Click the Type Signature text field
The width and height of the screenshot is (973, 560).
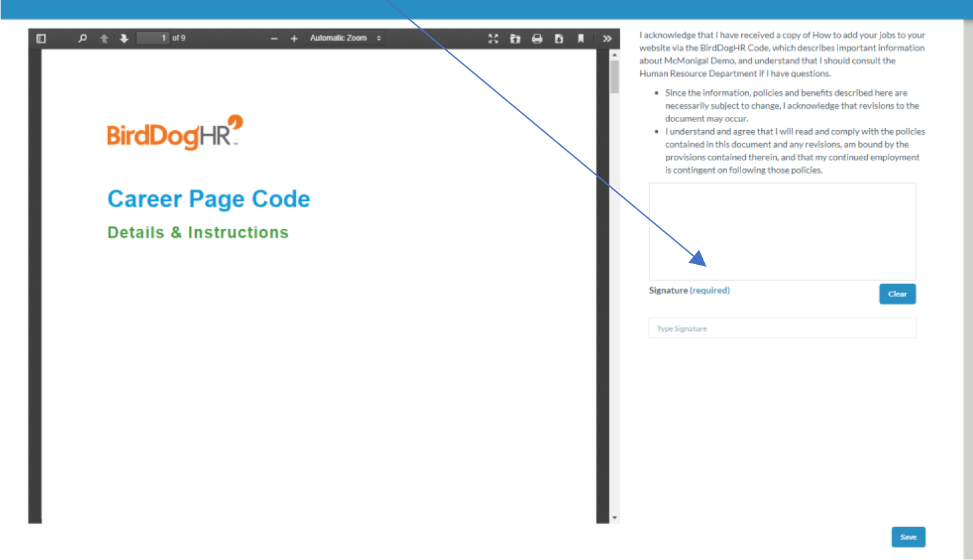[782, 328]
